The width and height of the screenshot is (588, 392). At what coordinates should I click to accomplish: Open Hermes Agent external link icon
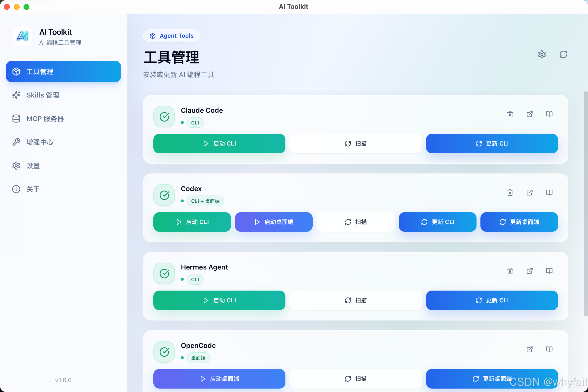coord(529,271)
